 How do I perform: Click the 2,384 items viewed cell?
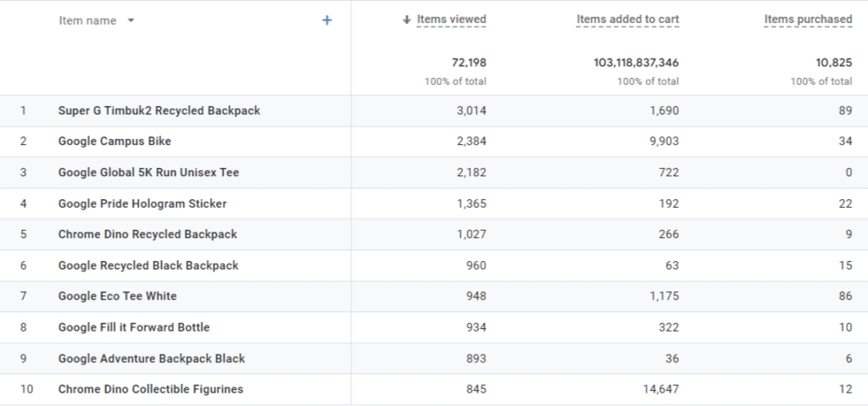471,142
